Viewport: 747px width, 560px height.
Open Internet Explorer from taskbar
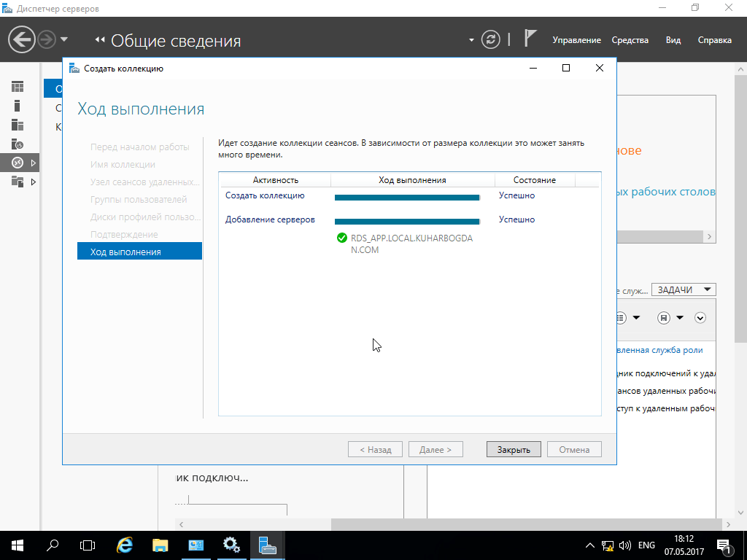(125, 545)
